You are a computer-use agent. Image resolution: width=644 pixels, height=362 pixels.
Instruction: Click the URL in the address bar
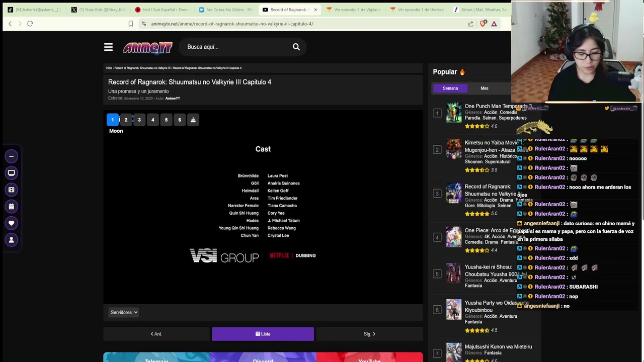click(232, 24)
